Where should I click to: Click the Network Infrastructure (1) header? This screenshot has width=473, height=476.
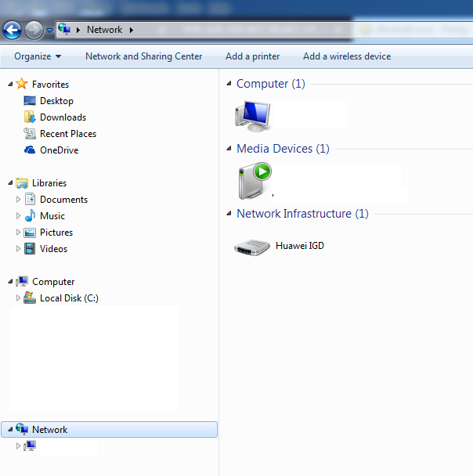click(x=303, y=214)
